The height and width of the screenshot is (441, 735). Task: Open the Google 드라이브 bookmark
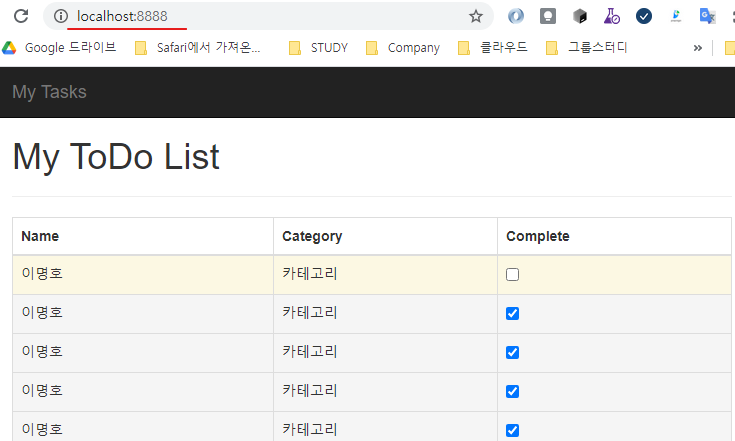click(x=60, y=47)
